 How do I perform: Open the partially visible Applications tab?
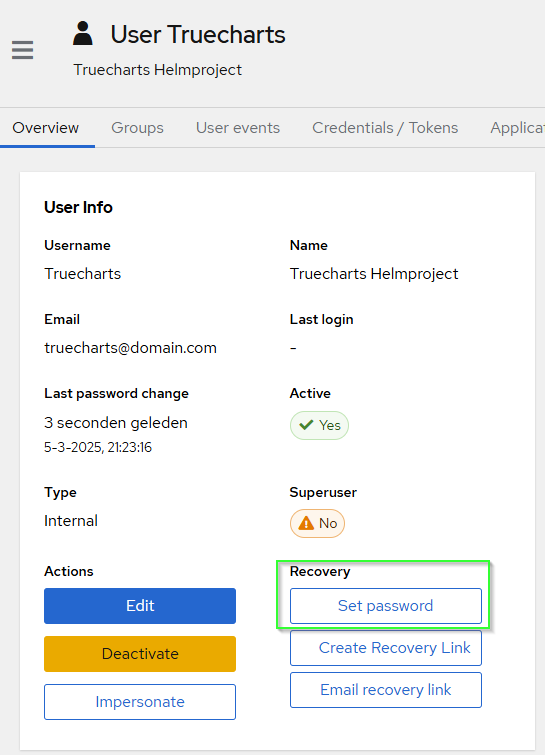pyautogui.click(x=518, y=128)
